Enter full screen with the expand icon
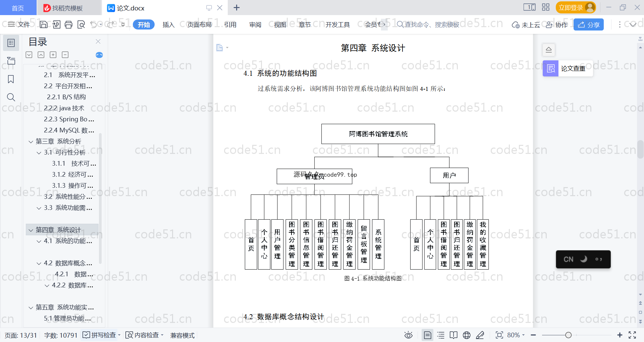Screen dimensions: 644x342 (x=632, y=335)
